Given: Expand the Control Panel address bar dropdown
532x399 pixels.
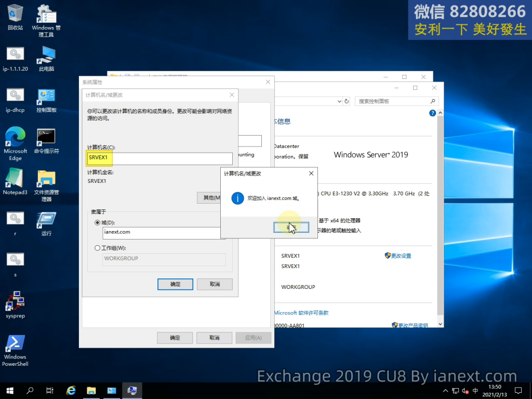Looking at the screenshot, I should pos(338,101).
